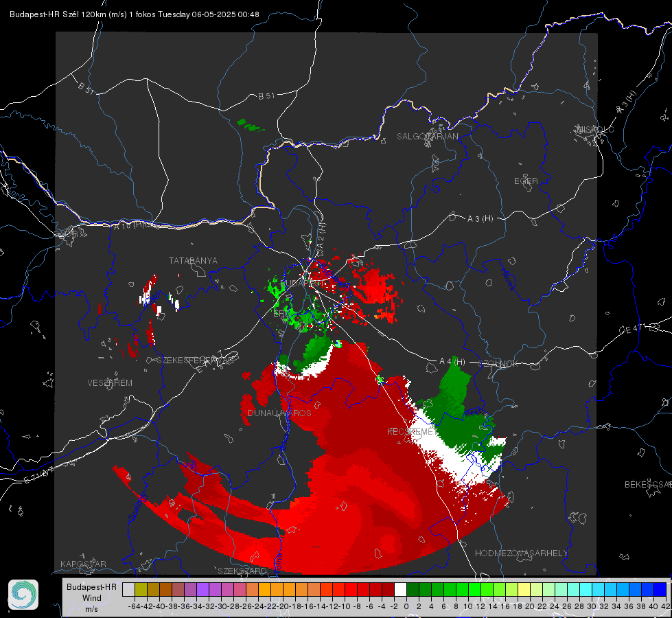This screenshot has width=672, height=618.
Task: Click the pale gray first swatch of the legend
Action: [x=128, y=589]
